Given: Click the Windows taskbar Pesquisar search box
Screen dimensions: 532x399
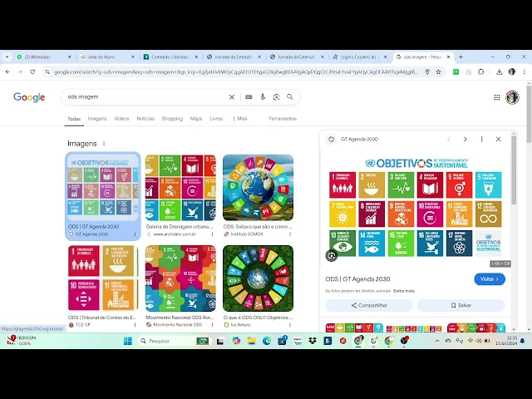Looking at the screenshot, I should click(175, 341).
